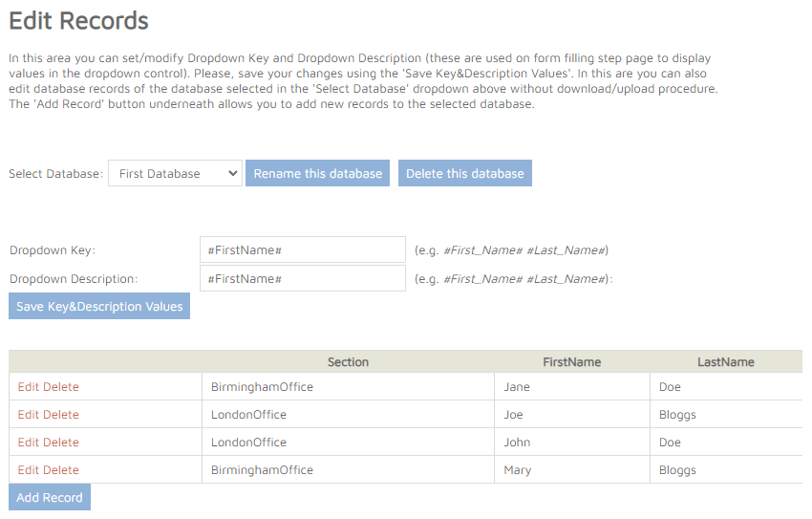The width and height of the screenshot is (812, 519).
Task: Focus the Dropdown Key input field
Action: tap(302, 249)
